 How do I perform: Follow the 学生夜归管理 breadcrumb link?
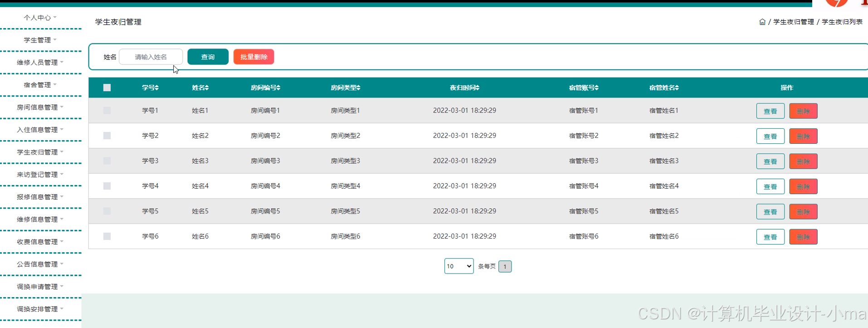793,22
